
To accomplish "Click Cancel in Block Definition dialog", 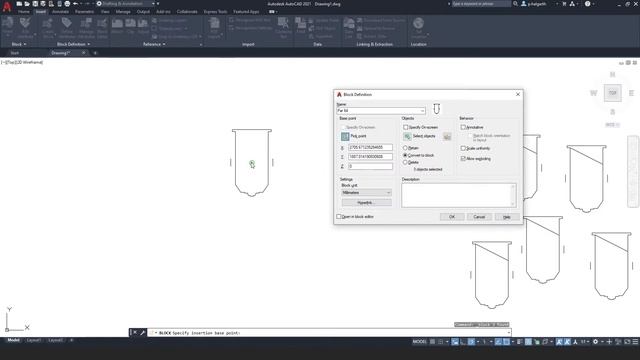I will (479, 217).
